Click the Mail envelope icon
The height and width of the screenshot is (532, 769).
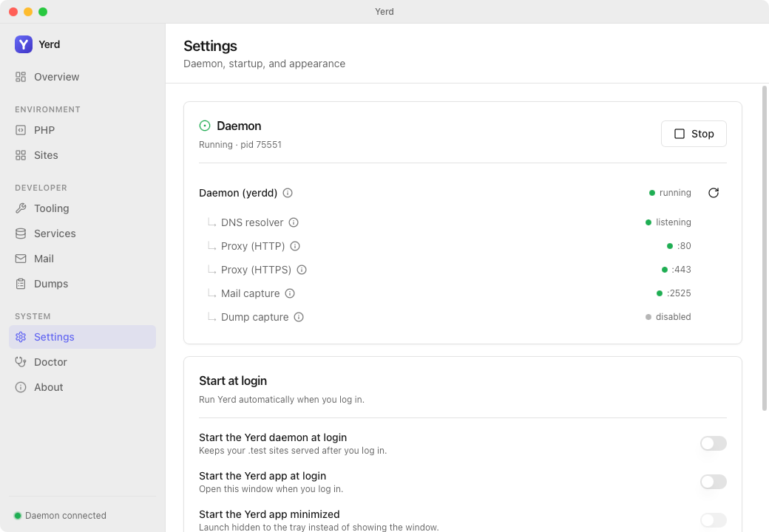click(21, 259)
